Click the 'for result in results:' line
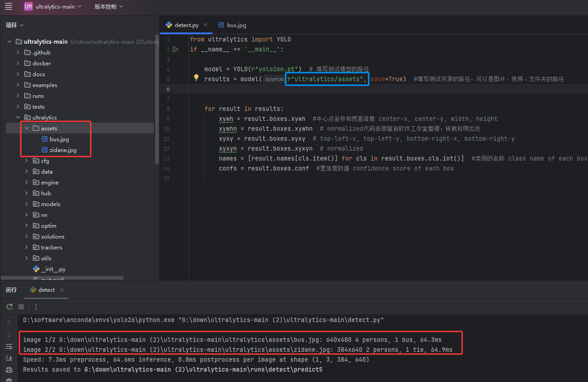This screenshot has width=588, height=382. pyautogui.click(x=244, y=109)
